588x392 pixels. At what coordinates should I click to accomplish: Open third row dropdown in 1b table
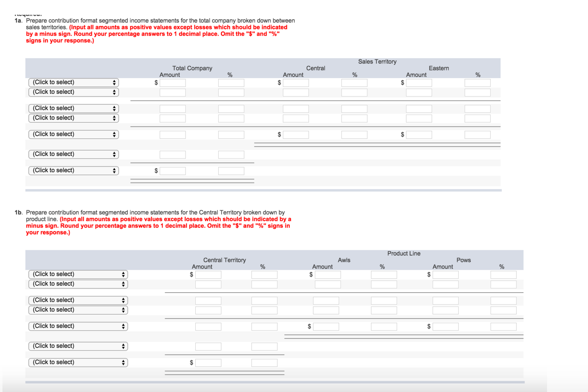(78, 300)
